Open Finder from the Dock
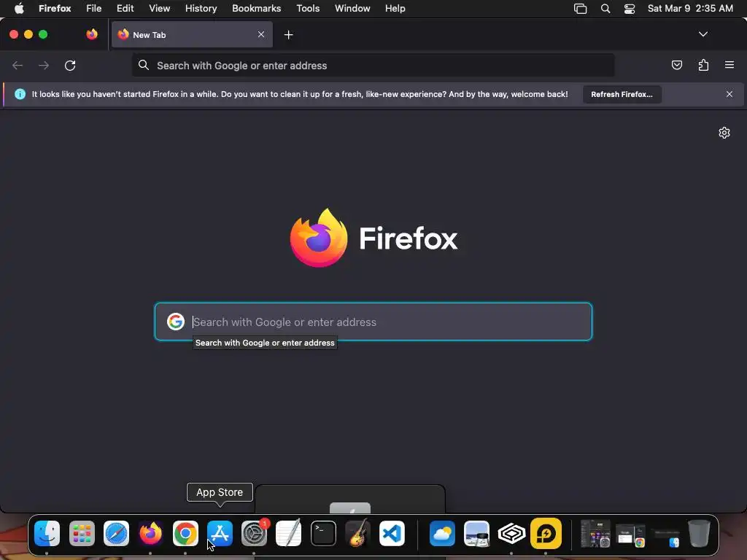The width and height of the screenshot is (747, 560). (x=47, y=533)
